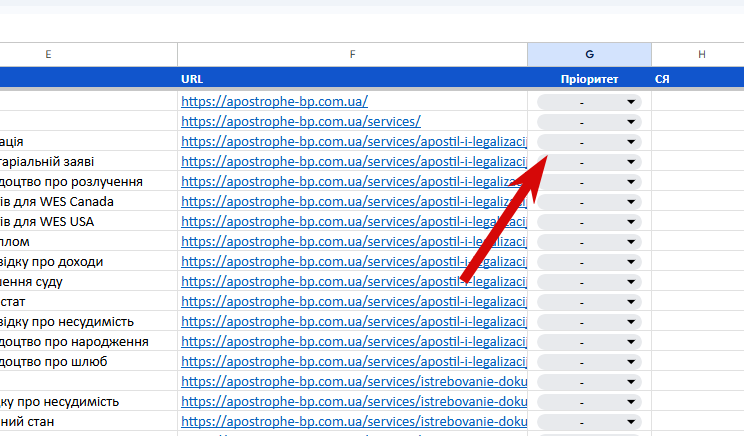Open priority dropdown in 'доцтво про розлучення' row
The image size is (744, 436).
click(589, 182)
